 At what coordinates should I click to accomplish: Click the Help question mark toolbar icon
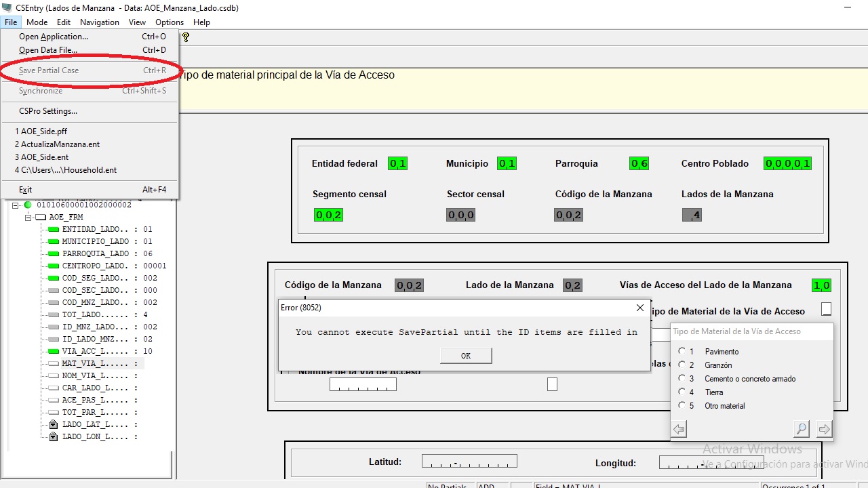[186, 37]
